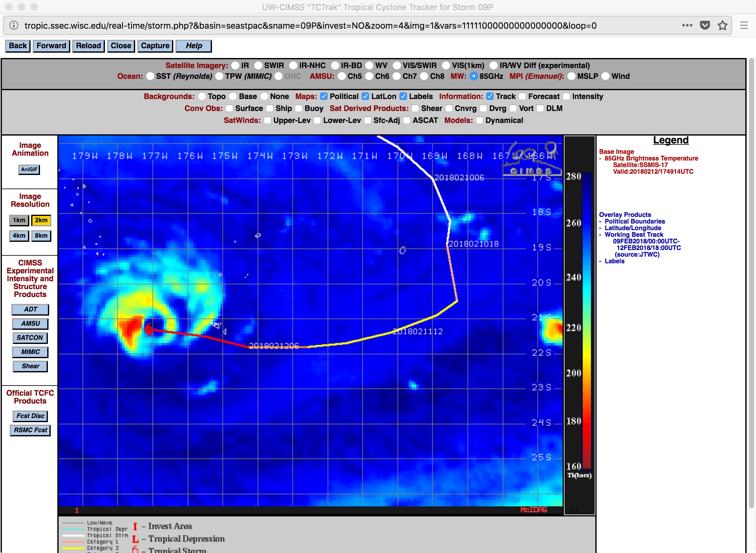Screen dimensions: 756x553
Task: Choose Base background
Action: tap(233, 96)
